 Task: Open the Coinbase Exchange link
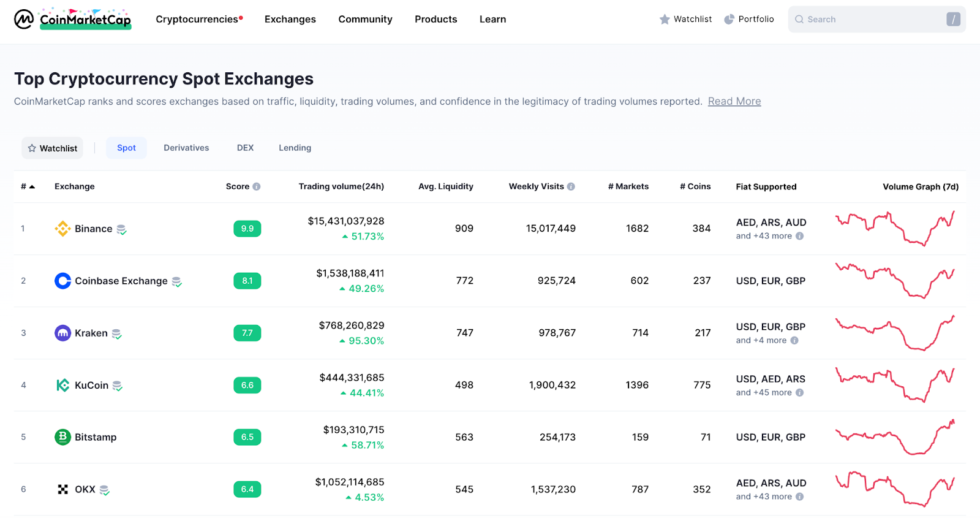(x=121, y=281)
